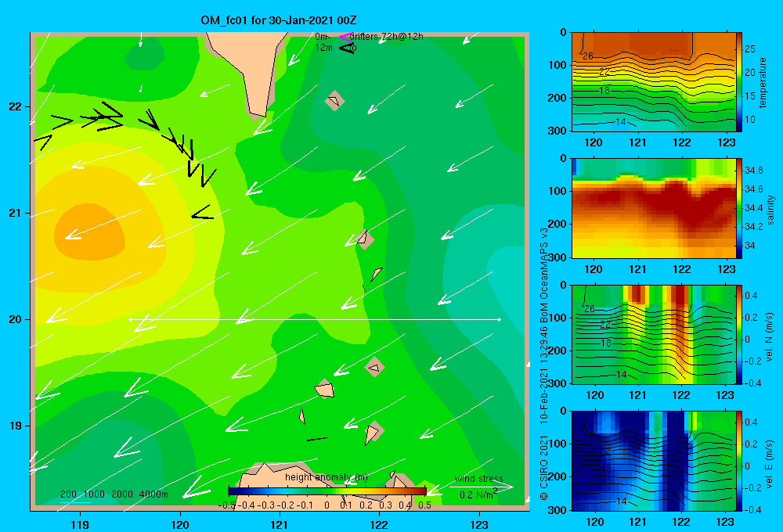The image size is (783, 532).
Task: Click the temperature panel color bar
Action: click(x=739, y=82)
